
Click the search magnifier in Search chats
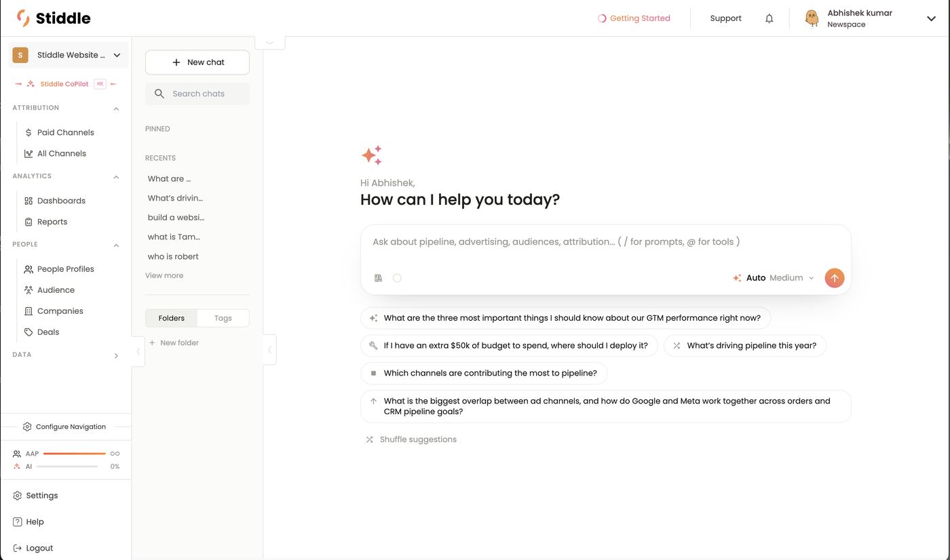(x=159, y=94)
